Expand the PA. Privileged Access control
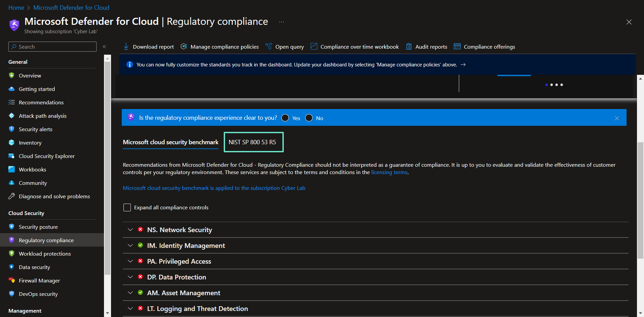The width and height of the screenshot is (644, 317). tap(130, 261)
